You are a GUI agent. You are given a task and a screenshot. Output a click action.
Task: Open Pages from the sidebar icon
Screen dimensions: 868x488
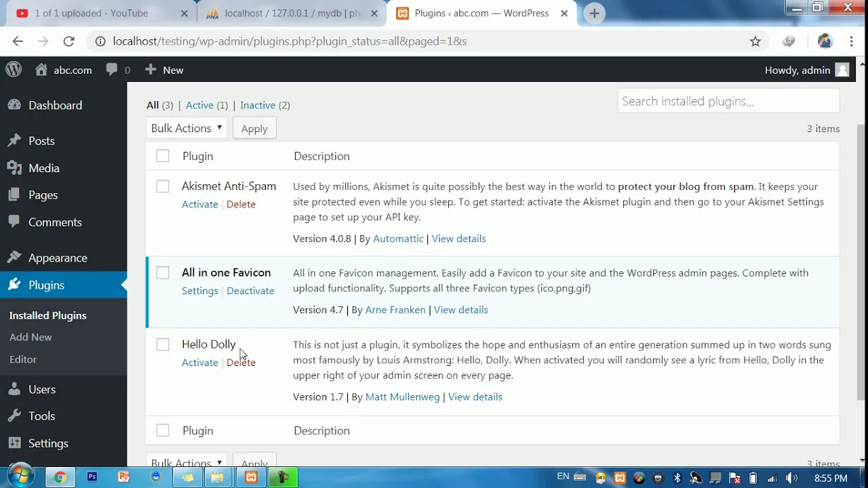(x=14, y=195)
